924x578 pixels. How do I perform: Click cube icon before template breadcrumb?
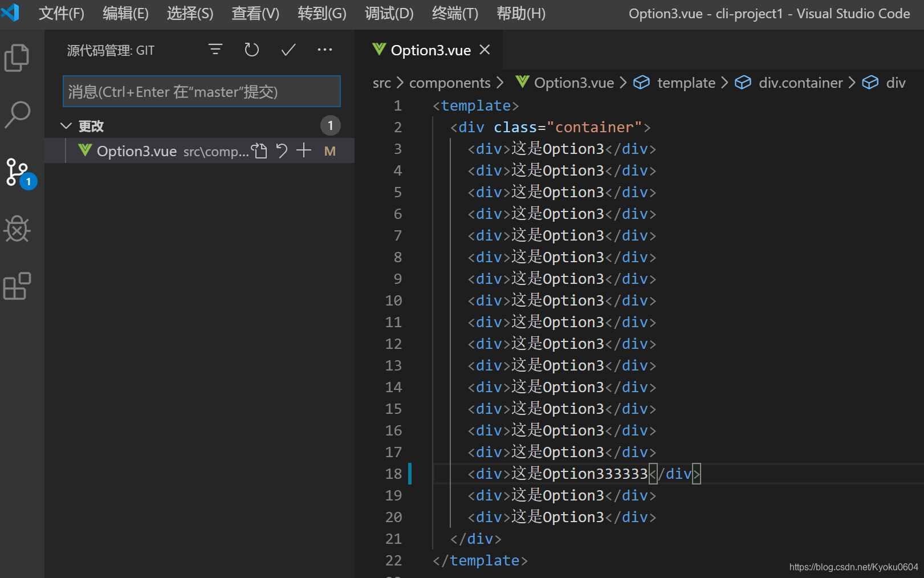(642, 83)
